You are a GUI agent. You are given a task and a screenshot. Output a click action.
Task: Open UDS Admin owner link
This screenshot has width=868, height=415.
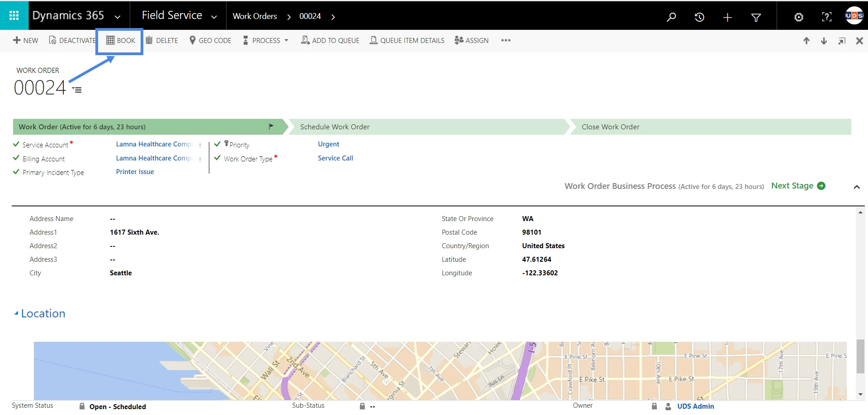click(695, 406)
